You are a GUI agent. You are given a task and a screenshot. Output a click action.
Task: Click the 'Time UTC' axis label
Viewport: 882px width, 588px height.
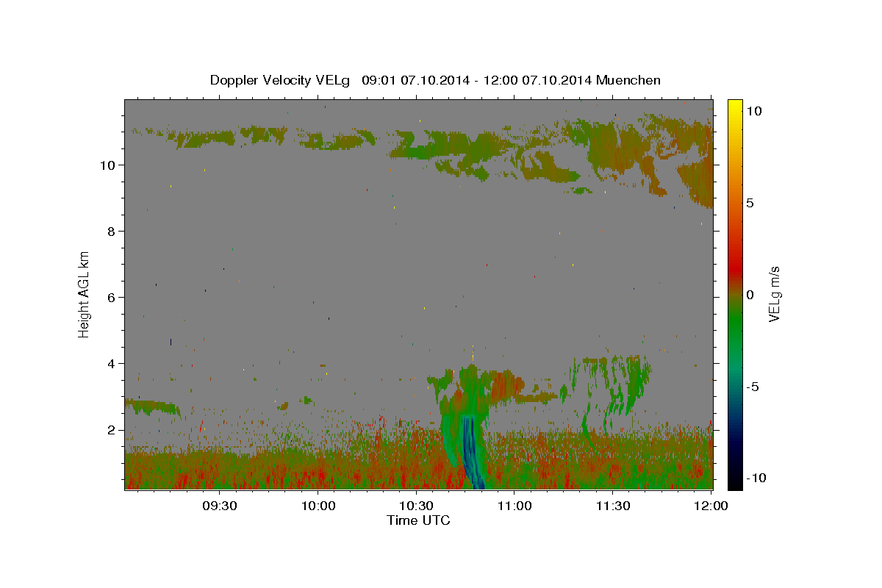click(418, 520)
